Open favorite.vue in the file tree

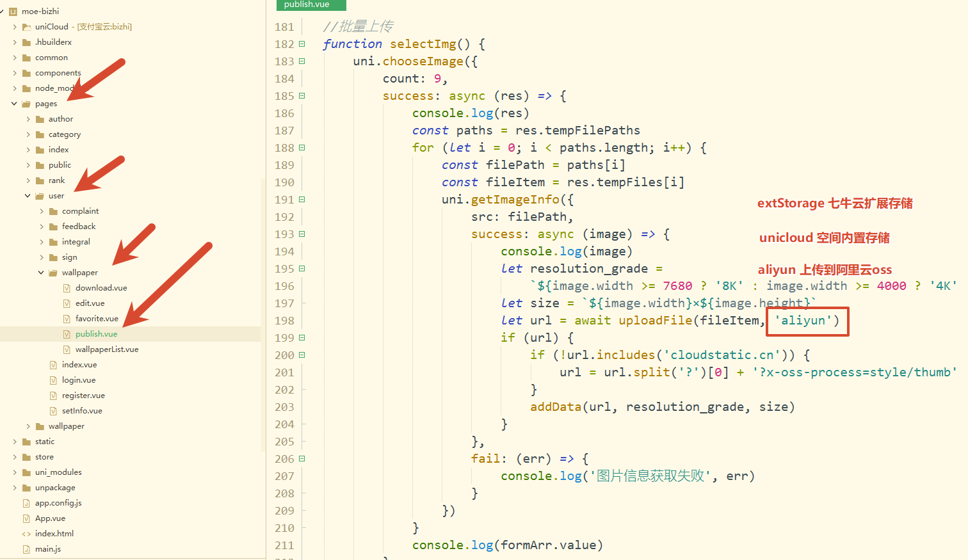tap(97, 319)
